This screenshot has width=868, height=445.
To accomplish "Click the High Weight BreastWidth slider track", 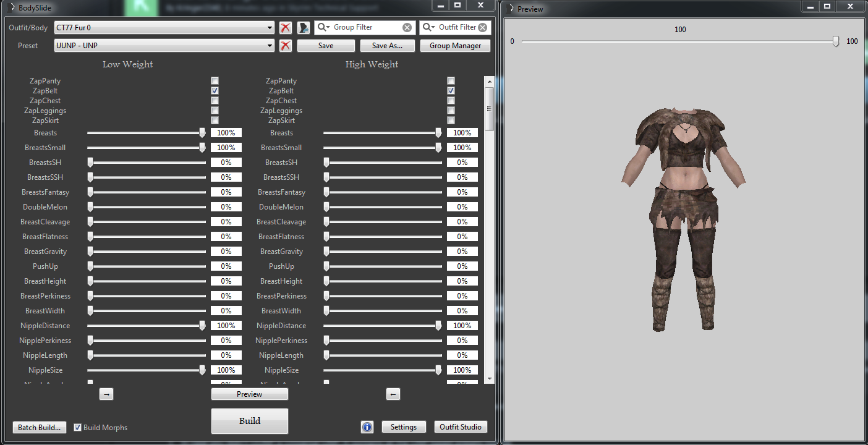I will (383, 311).
